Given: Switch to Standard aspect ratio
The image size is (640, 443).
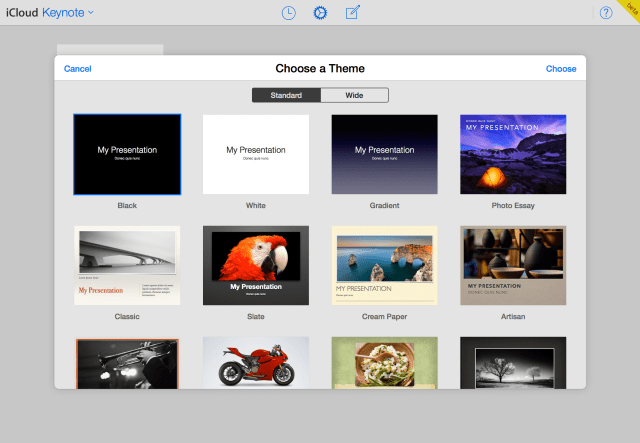Looking at the screenshot, I should click(286, 96).
